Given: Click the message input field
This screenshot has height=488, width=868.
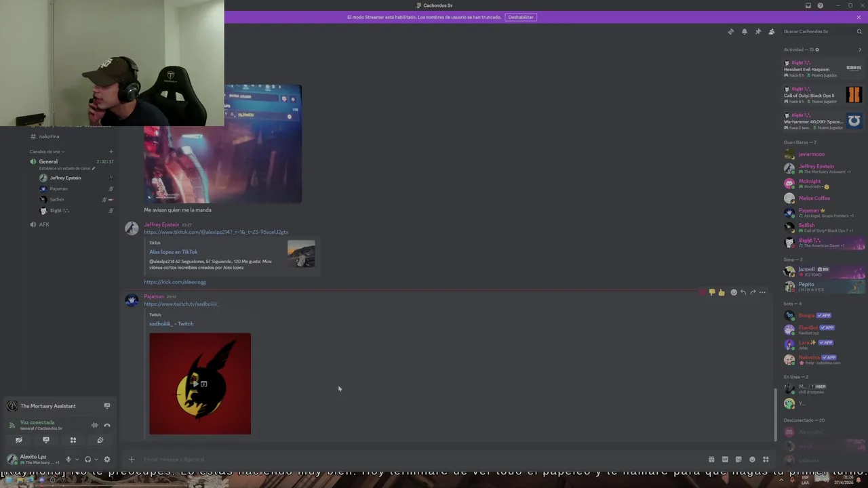Looking at the screenshot, I should pos(420,460).
